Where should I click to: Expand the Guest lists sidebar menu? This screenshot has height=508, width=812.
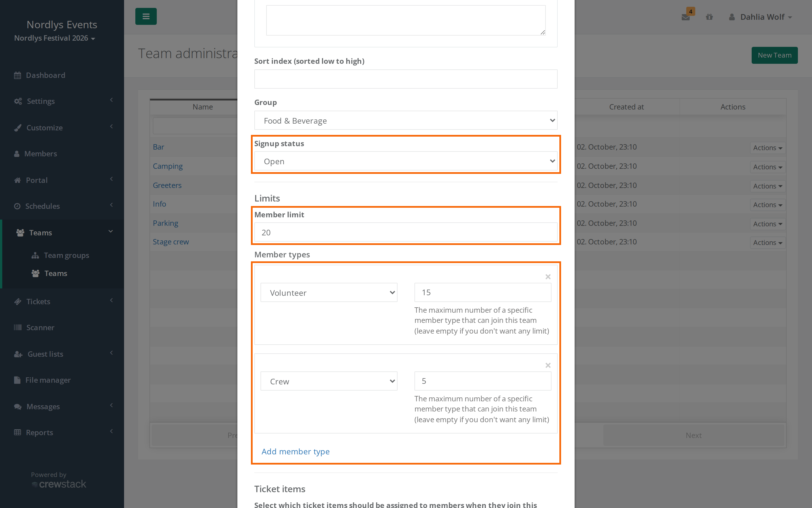(62, 354)
